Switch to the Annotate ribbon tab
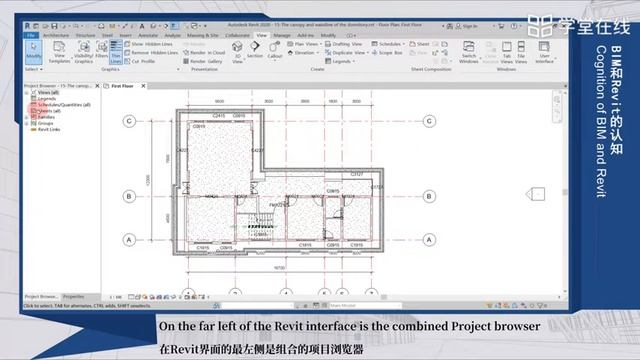This screenshot has height=360, width=640. [x=148, y=36]
